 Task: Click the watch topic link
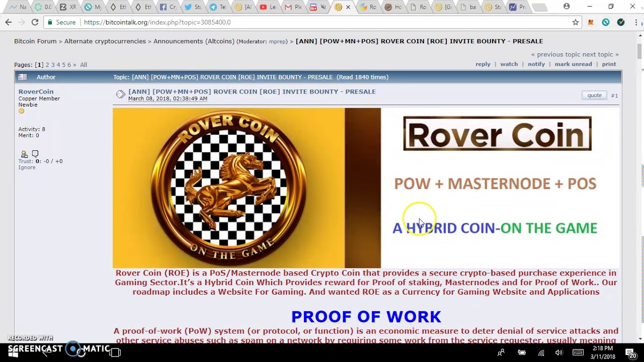509,64
